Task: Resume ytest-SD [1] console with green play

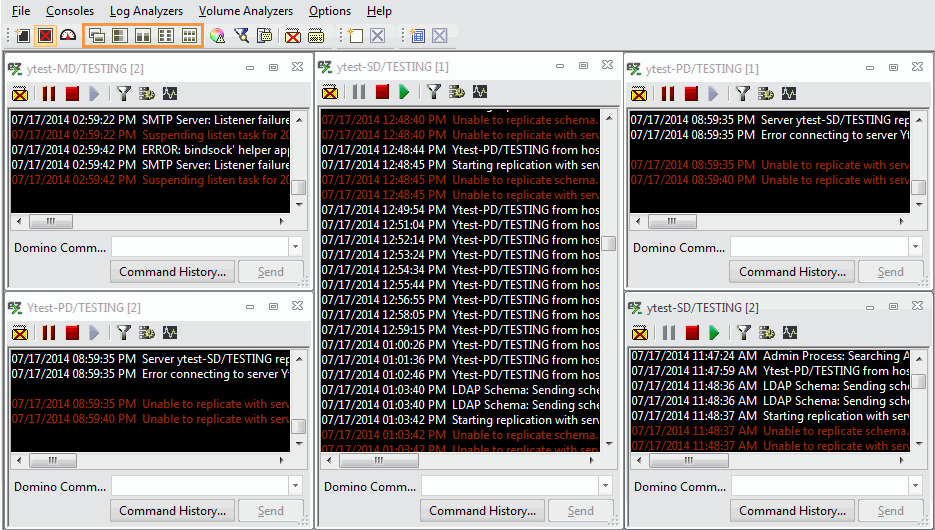Action: click(x=405, y=92)
